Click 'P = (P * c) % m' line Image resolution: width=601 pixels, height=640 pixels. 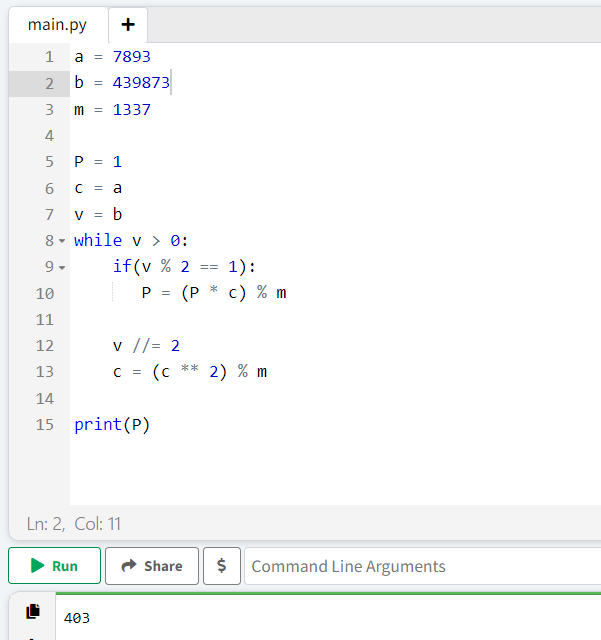click(214, 293)
